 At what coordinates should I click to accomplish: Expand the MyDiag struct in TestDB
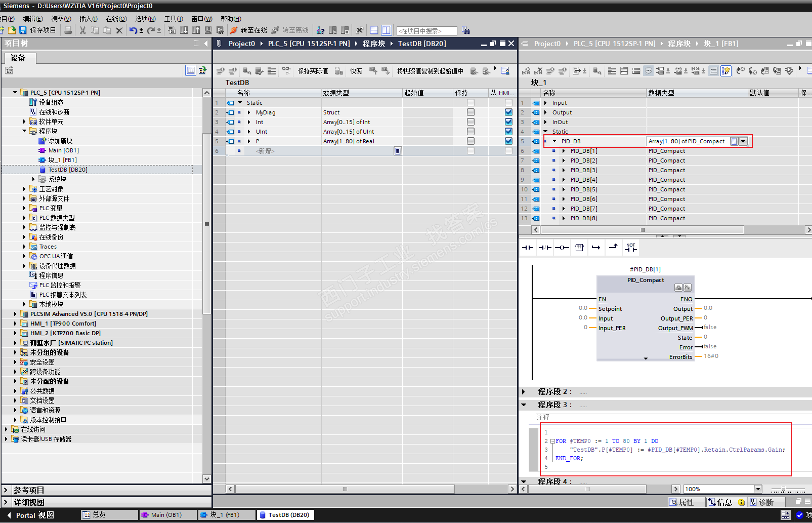tap(249, 112)
